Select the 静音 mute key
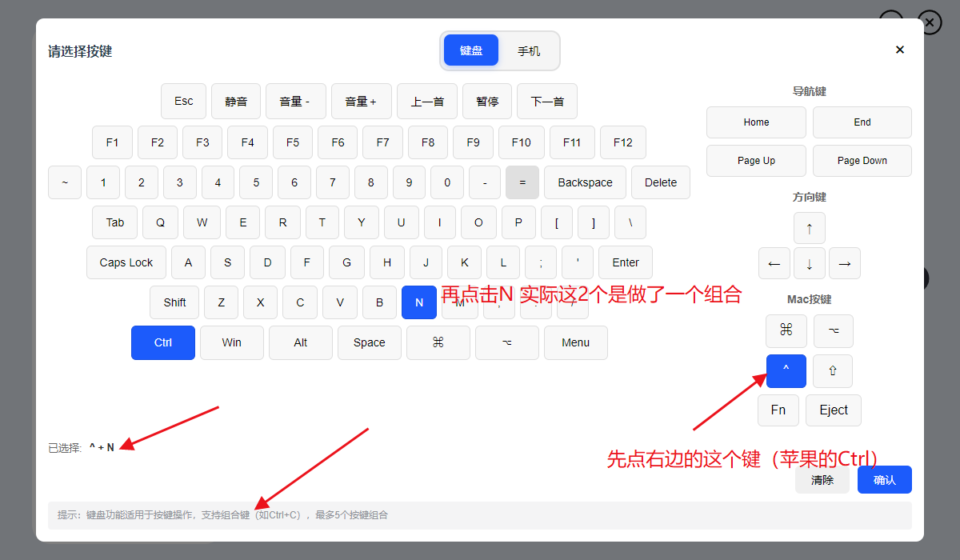This screenshot has width=960, height=560. tap(236, 102)
